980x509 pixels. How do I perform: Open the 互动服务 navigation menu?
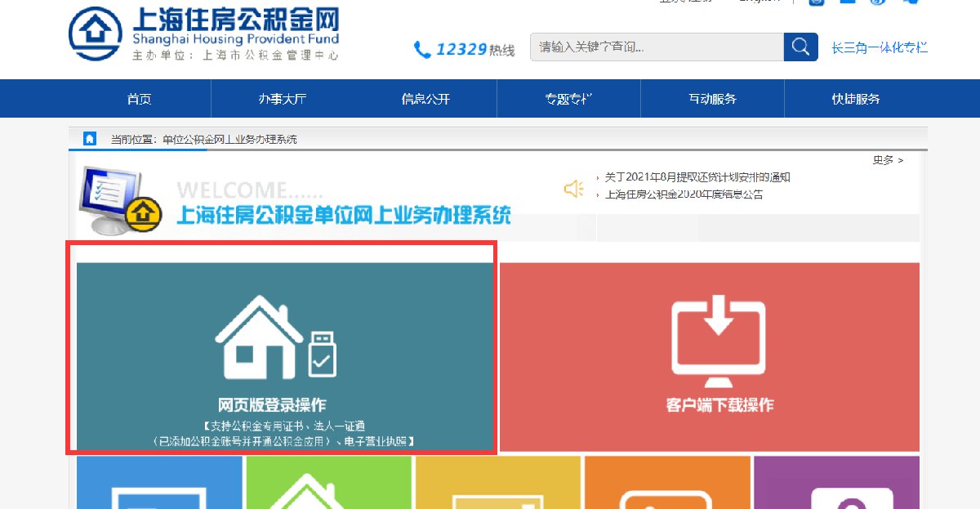(x=712, y=99)
